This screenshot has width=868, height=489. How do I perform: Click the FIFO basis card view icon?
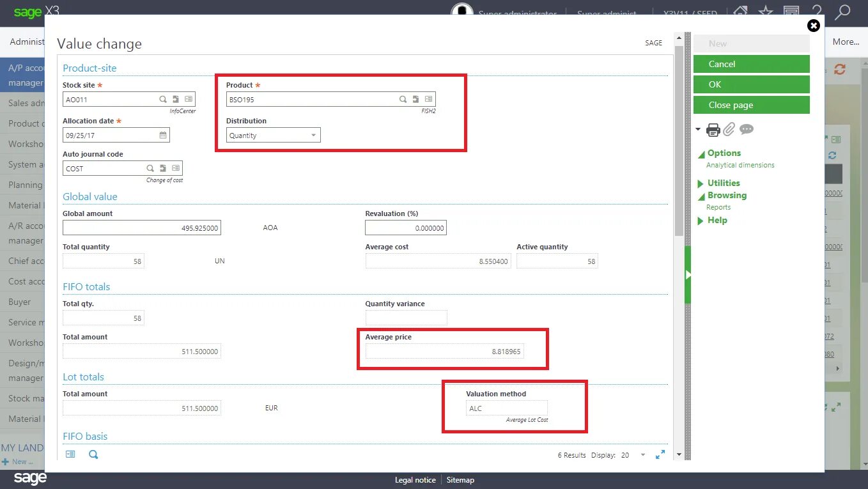[x=70, y=454]
